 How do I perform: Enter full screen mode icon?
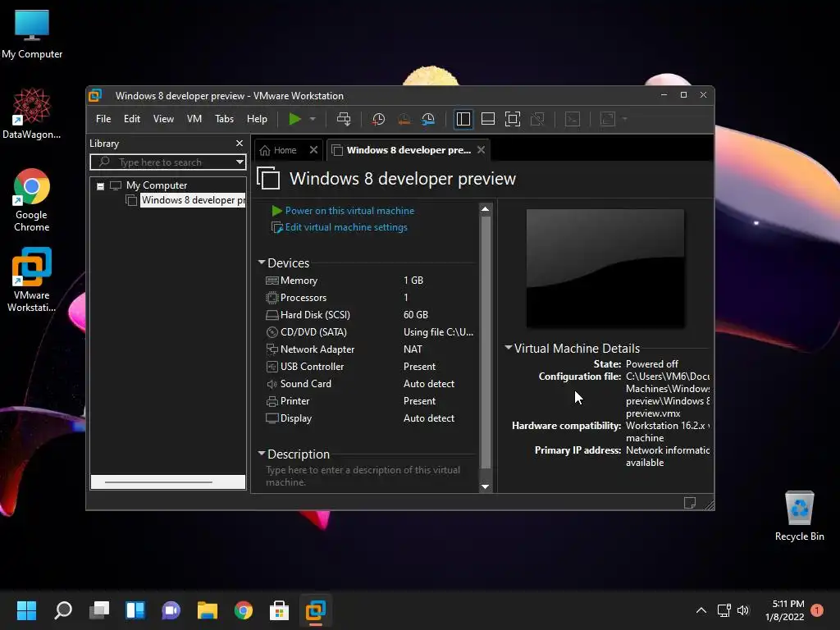click(x=513, y=119)
